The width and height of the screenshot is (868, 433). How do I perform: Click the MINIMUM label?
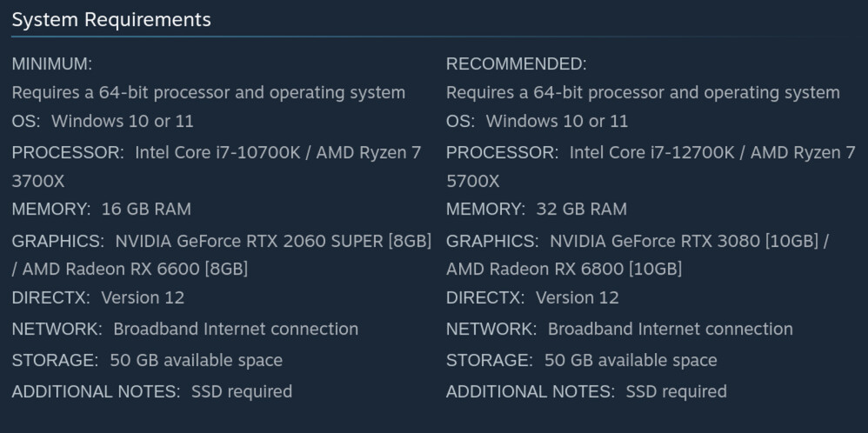coord(52,64)
